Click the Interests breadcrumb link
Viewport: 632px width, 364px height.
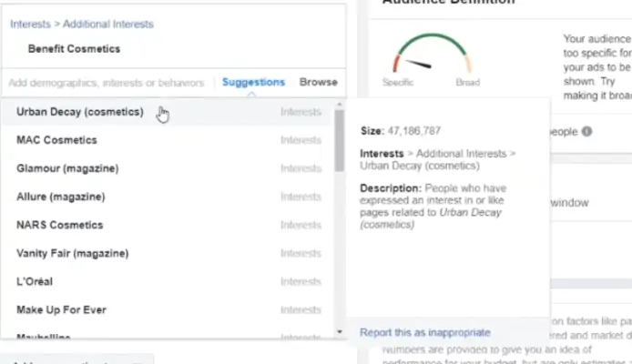[30, 25]
